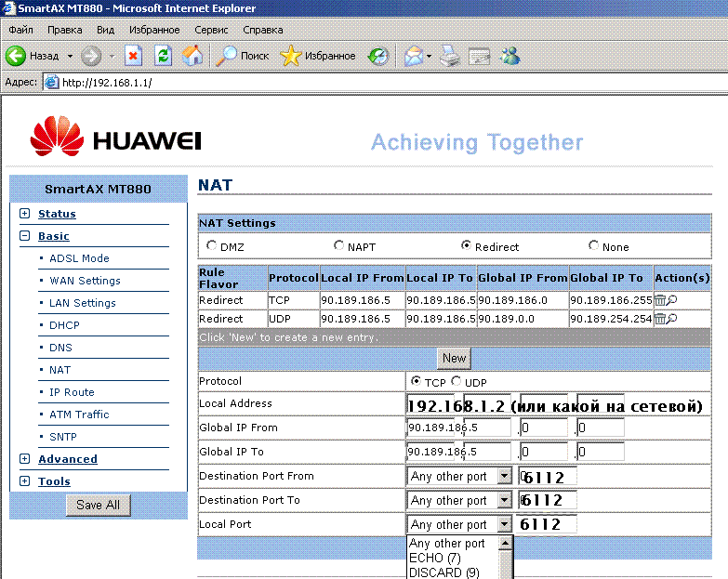728x579 pixels.
Task: Click the New button
Action: (454, 358)
